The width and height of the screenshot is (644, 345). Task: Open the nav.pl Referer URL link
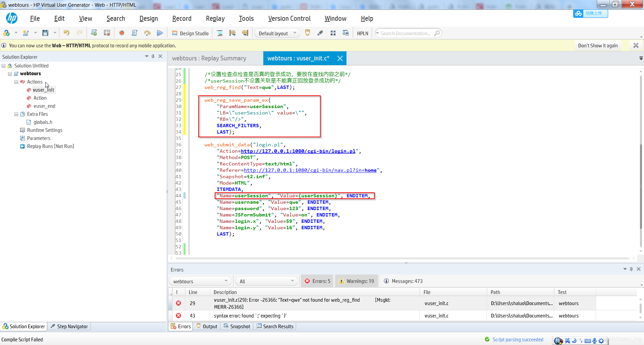tap(310, 170)
